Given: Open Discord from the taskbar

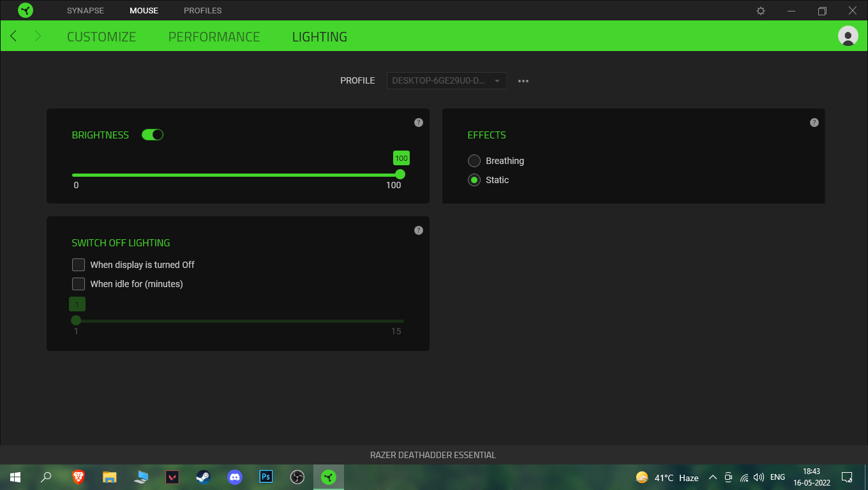Looking at the screenshot, I should pyautogui.click(x=235, y=477).
